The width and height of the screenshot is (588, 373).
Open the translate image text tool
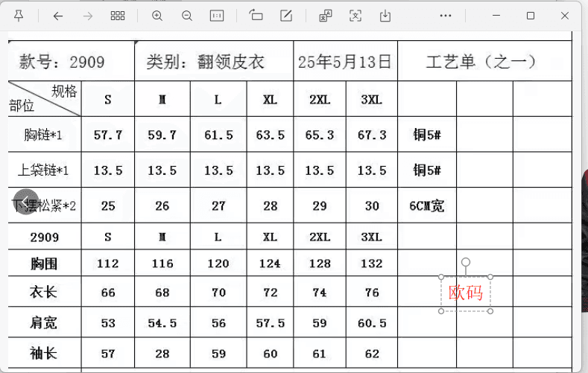click(326, 16)
